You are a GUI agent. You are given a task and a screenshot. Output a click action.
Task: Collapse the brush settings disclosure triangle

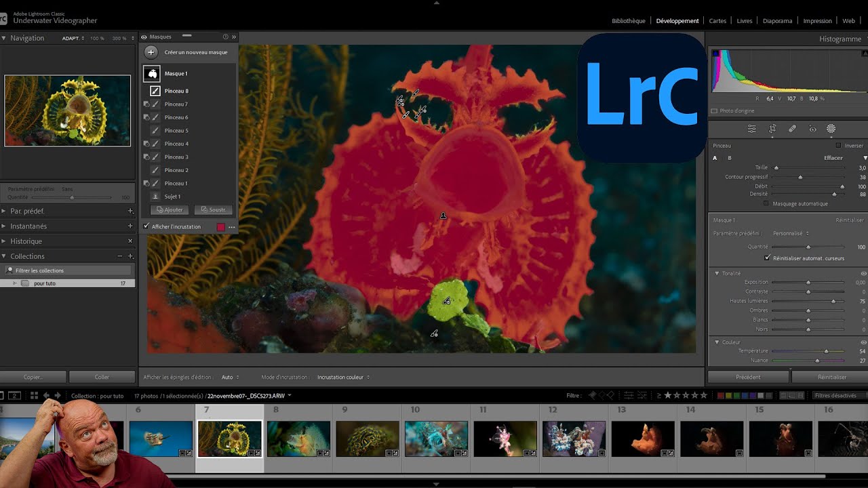pos(865,158)
